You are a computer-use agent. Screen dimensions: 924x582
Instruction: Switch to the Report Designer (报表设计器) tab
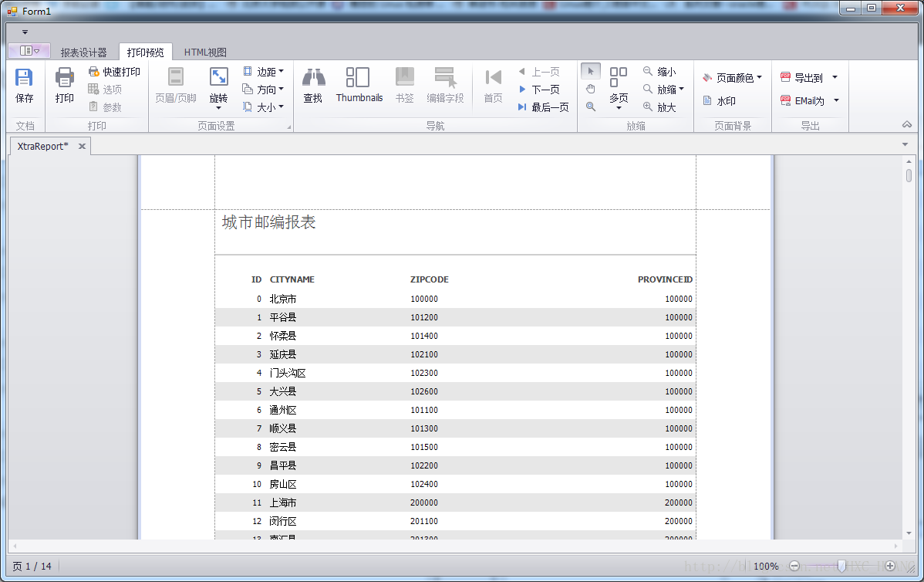click(x=83, y=52)
